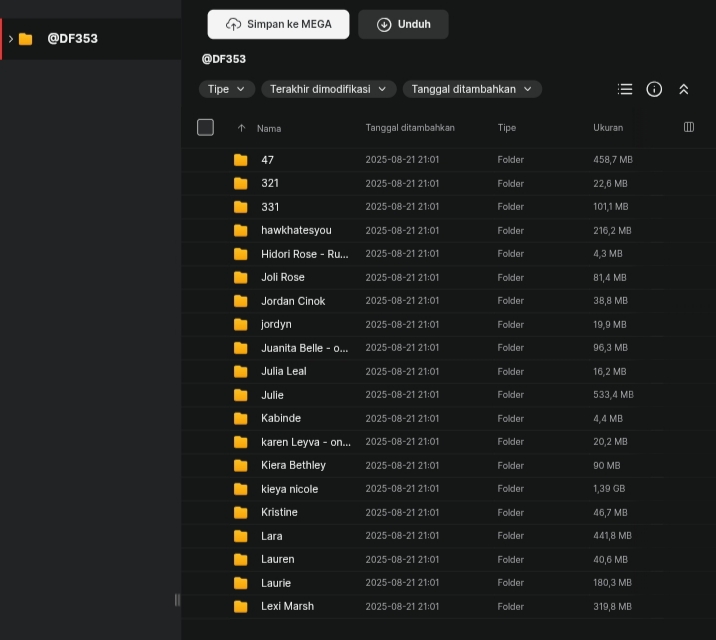Click folder icon of 321 row

coord(241,184)
